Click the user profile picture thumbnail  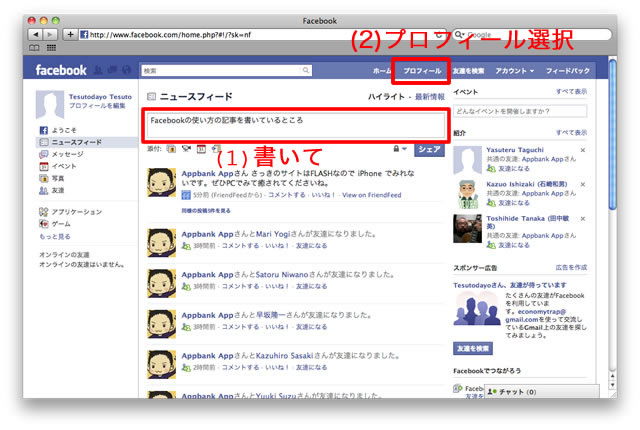(50, 104)
